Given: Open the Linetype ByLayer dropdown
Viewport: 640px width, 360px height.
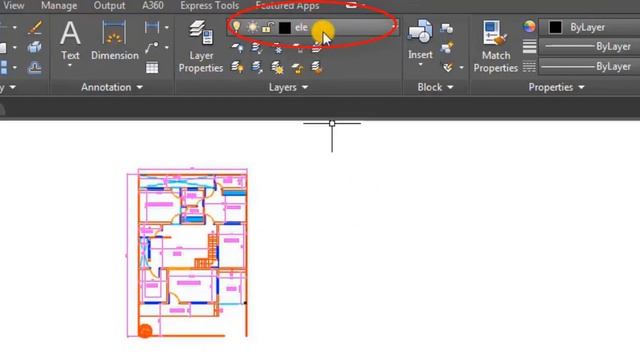Looking at the screenshot, I should pos(590,67).
